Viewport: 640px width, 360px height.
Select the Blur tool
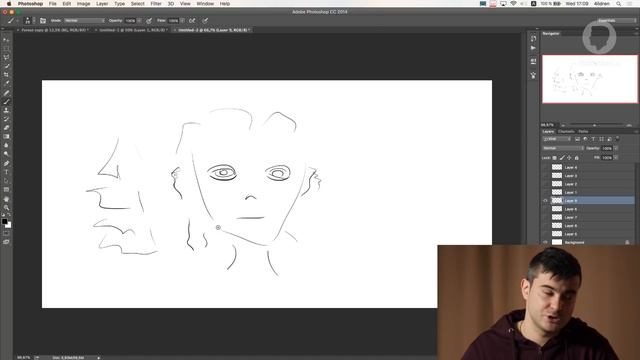6,145
